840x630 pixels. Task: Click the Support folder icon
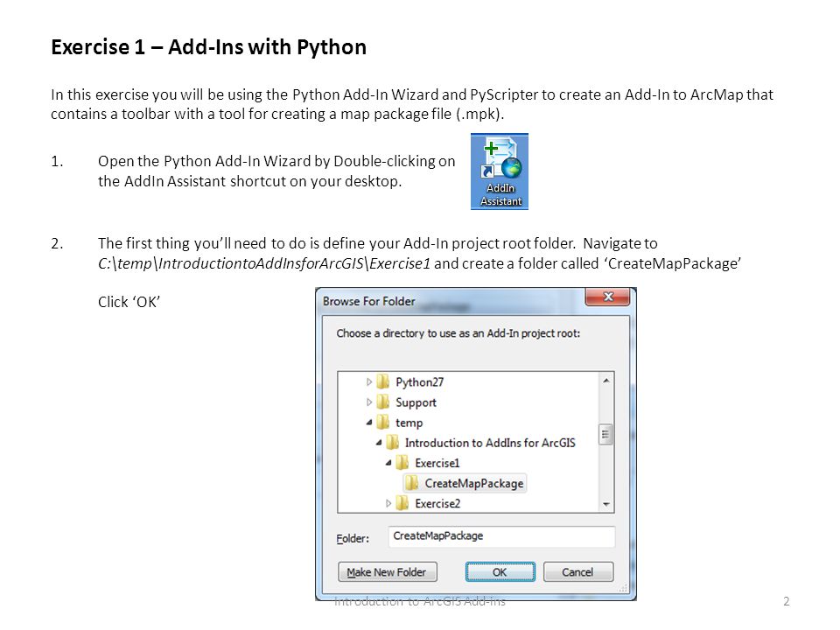pos(382,402)
